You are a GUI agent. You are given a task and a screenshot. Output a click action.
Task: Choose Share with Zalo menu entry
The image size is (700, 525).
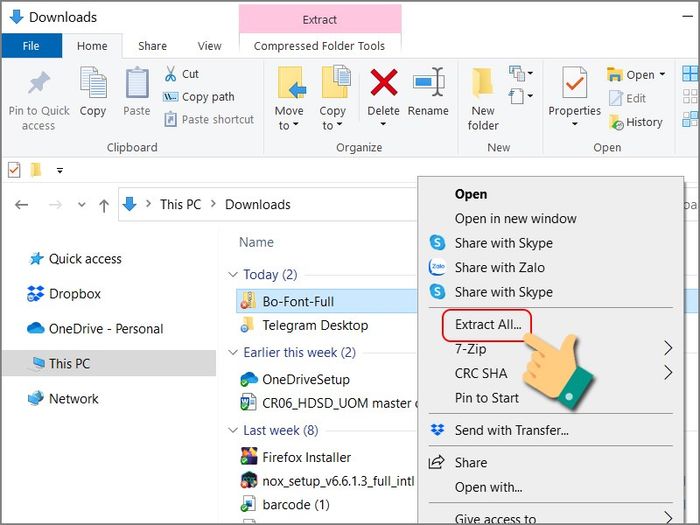(500, 267)
